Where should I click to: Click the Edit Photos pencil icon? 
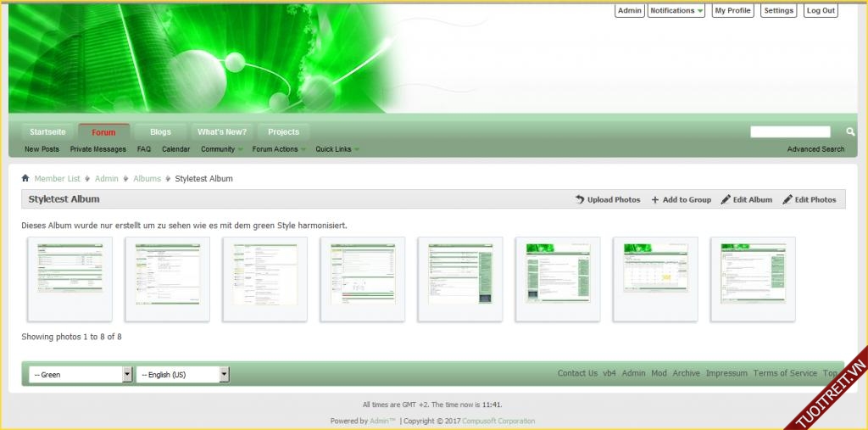coord(787,199)
